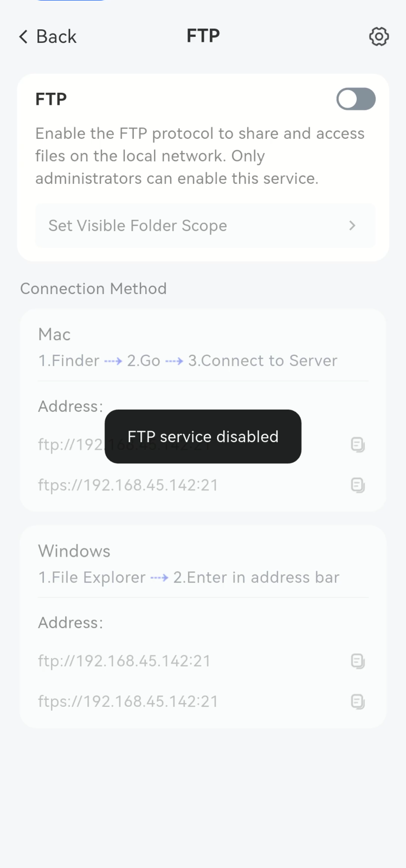Tap the FTP protocol description text
The width and height of the screenshot is (406, 868).
(x=200, y=156)
